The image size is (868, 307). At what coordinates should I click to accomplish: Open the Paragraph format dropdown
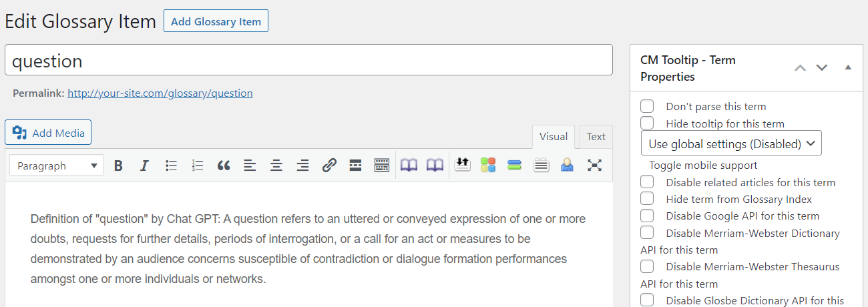(57, 166)
